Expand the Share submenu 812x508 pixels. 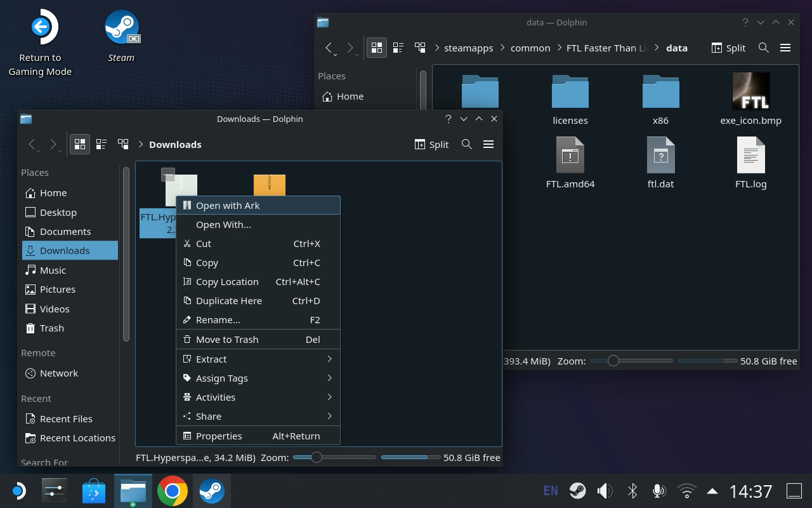click(x=258, y=416)
